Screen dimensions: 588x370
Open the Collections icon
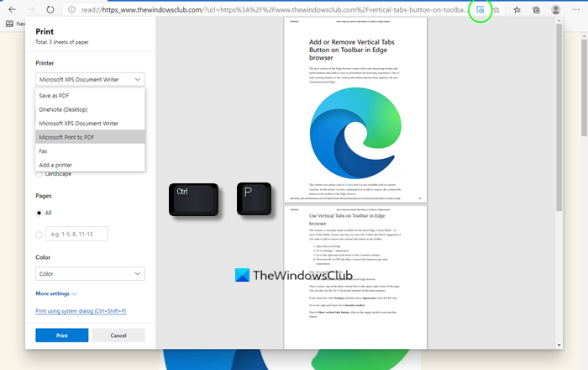[x=536, y=10]
